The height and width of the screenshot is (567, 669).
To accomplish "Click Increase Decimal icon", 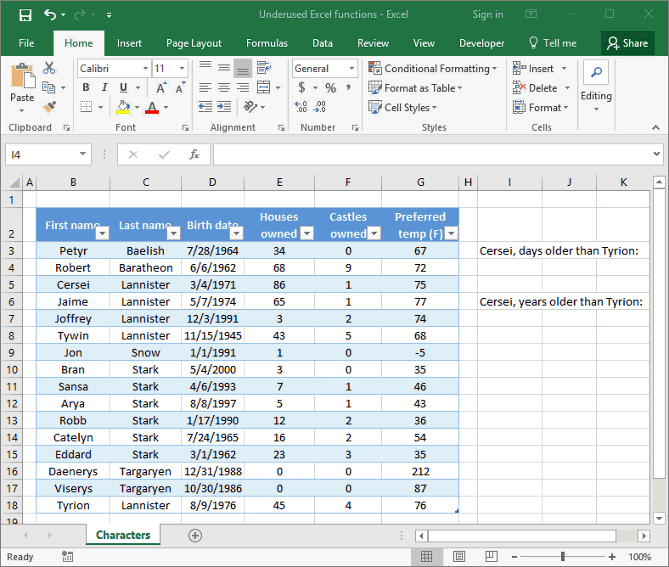I will tap(301, 107).
